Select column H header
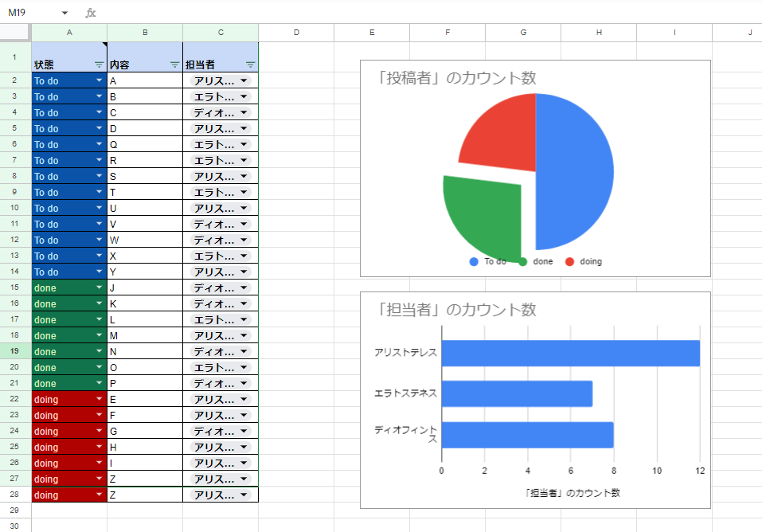The width and height of the screenshot is (762, 532). click(599, 33)
